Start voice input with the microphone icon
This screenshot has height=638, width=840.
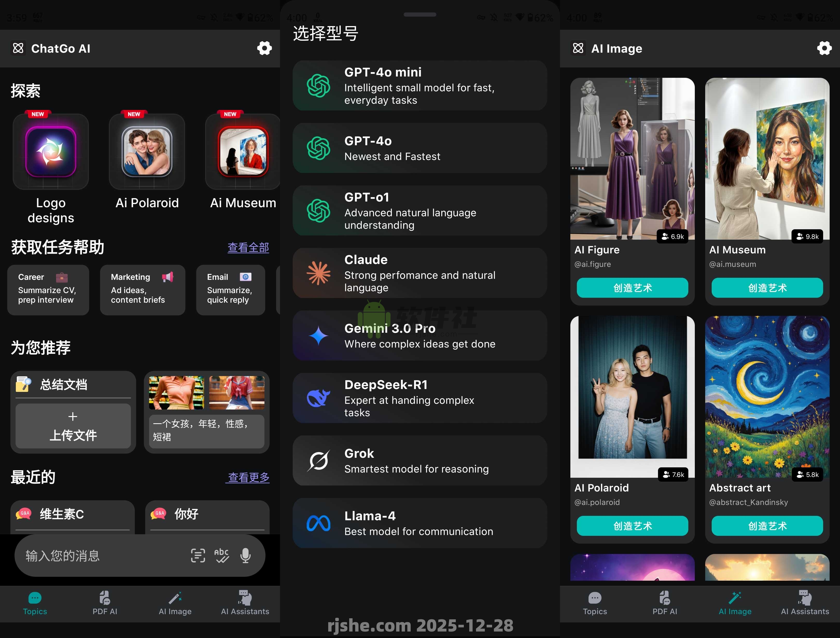point(245,556)
